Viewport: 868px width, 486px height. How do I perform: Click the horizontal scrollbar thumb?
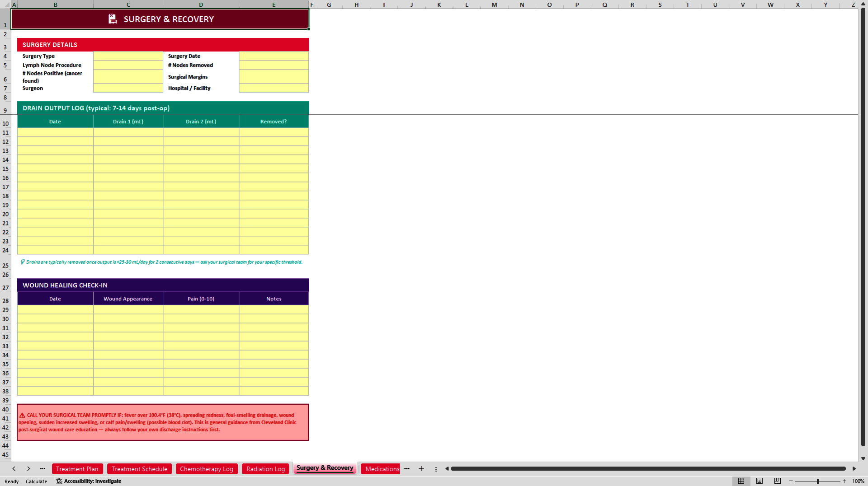coord(648,469)
